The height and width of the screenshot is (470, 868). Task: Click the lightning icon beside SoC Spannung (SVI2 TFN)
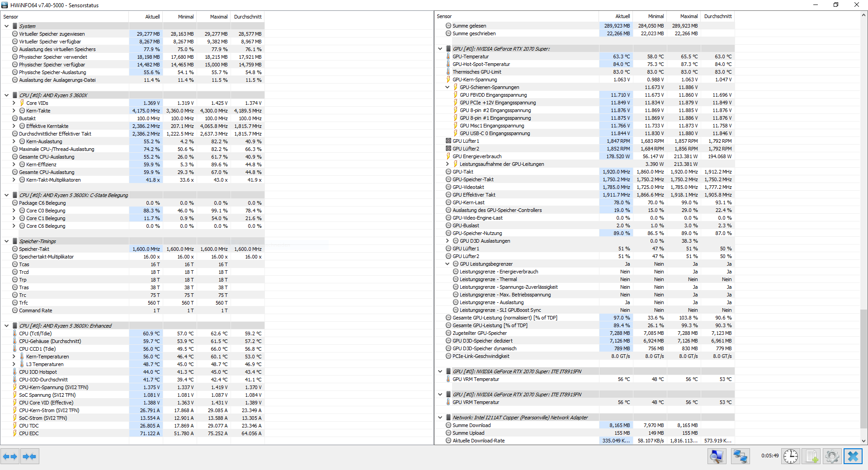tap(15, 395)
